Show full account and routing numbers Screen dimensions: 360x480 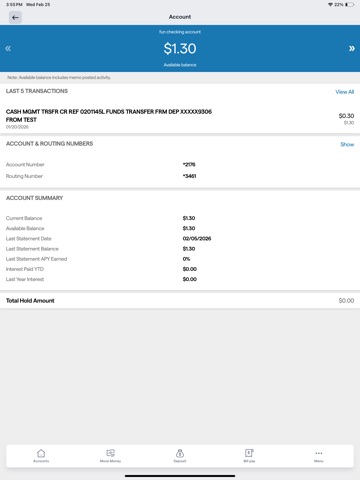(347, 144)
